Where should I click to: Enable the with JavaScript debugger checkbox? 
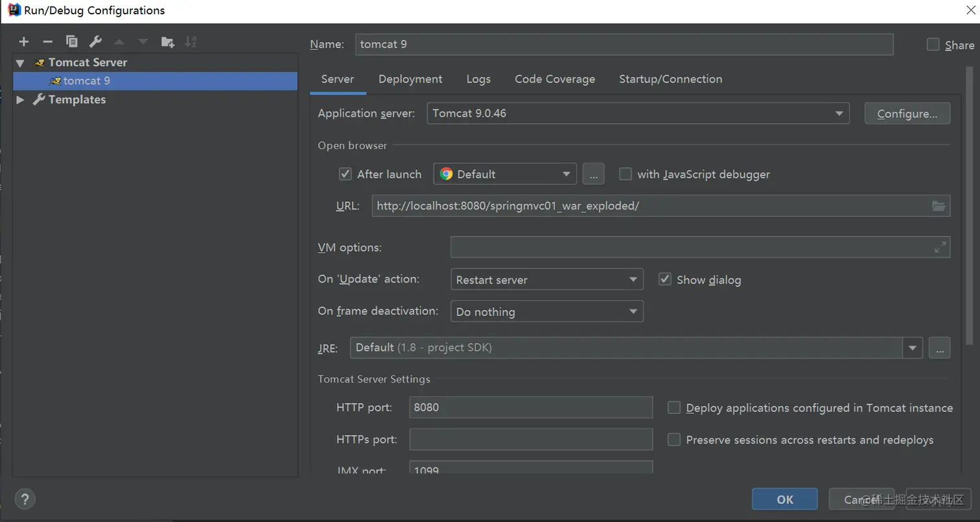pos(625,174)
